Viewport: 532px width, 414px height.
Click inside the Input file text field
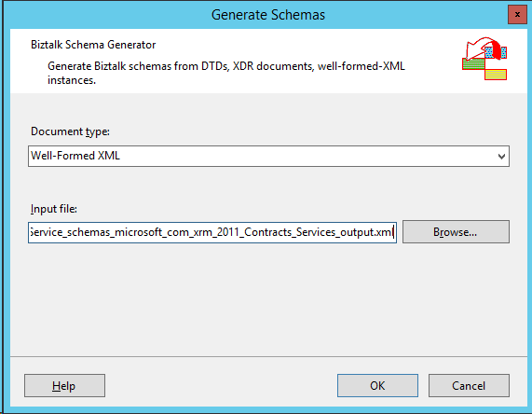tap(212, 232)
